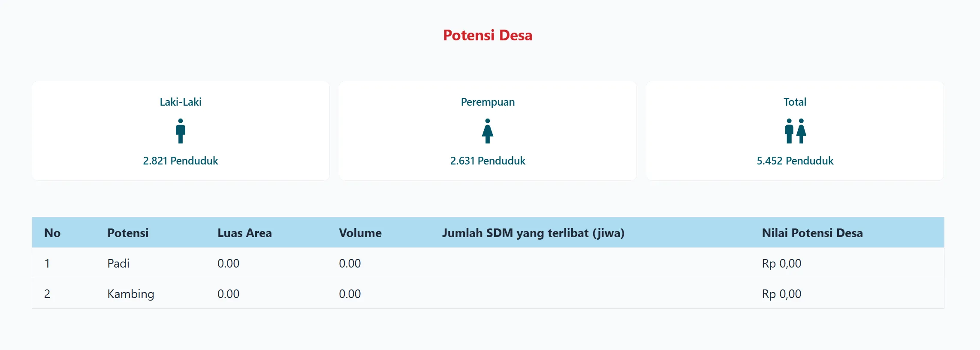980x350 pixels.
Task: Click the male person icon
Action: (181, 131)
